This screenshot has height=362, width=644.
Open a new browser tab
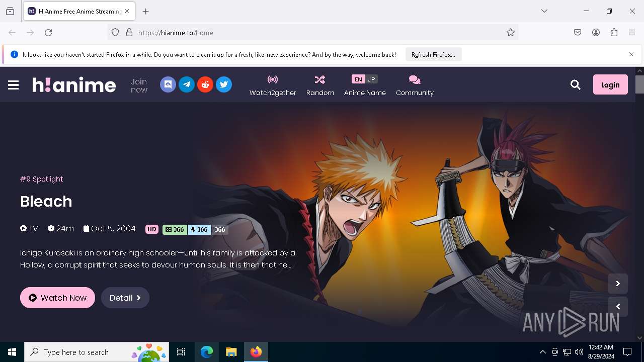click(146, 11)
